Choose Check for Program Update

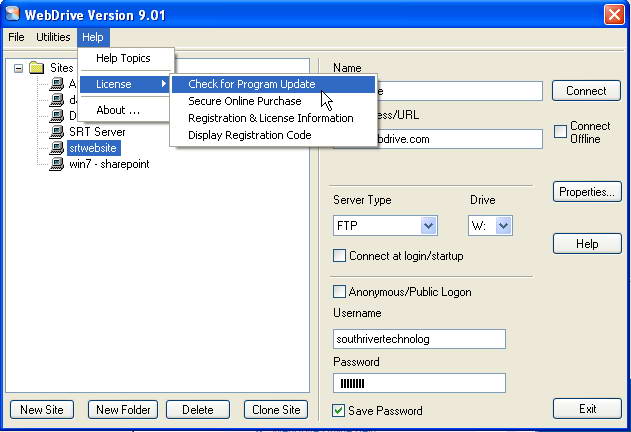point(273,84)
